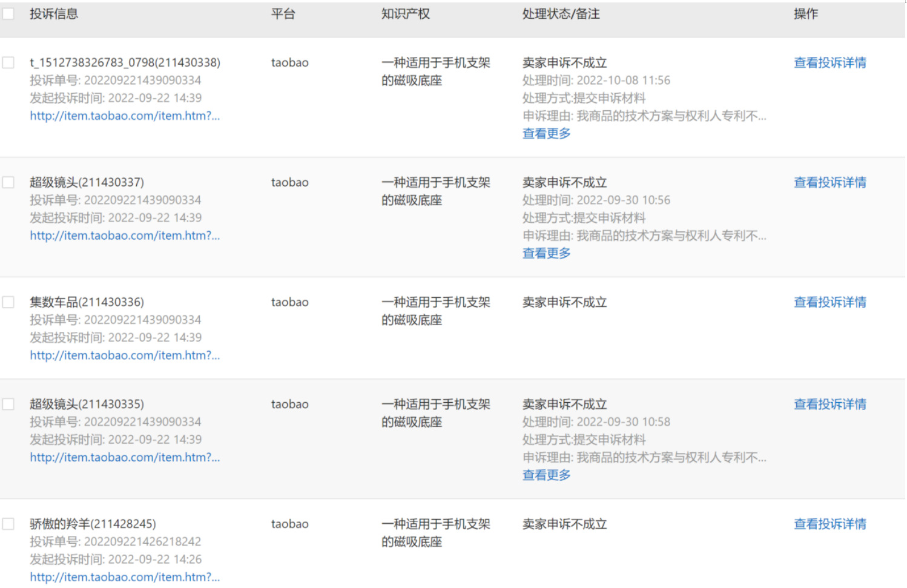The image size is (907, 588).
Task: Click the 处理状态/备注 column header
Action: pyautogui.click(x=561, y=14)
